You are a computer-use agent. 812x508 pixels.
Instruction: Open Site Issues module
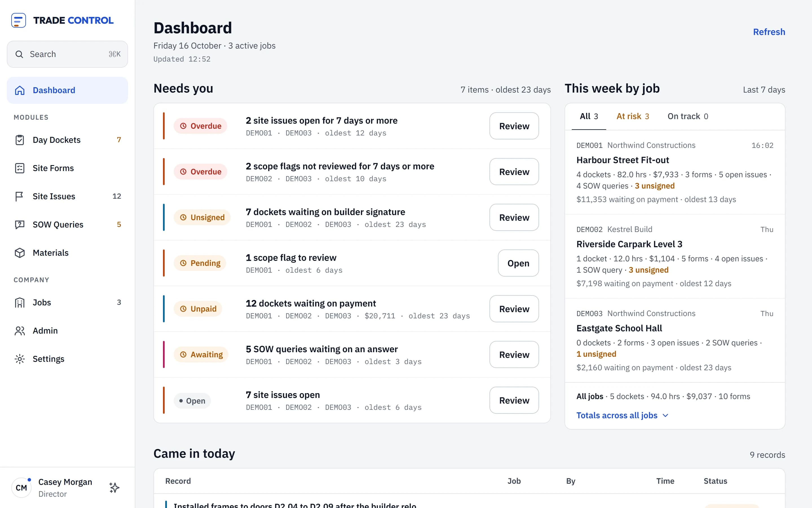67,196
